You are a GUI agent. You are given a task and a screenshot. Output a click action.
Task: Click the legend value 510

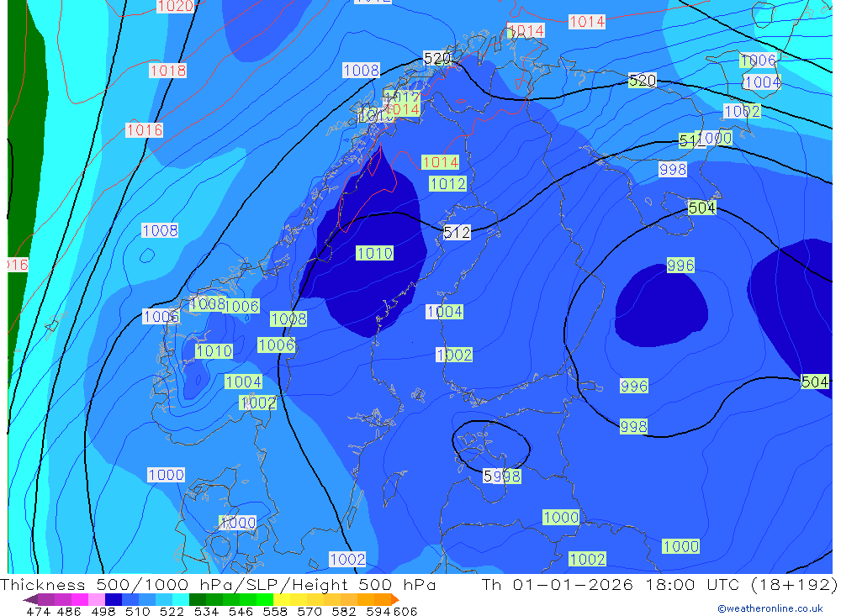pos(137,612)
